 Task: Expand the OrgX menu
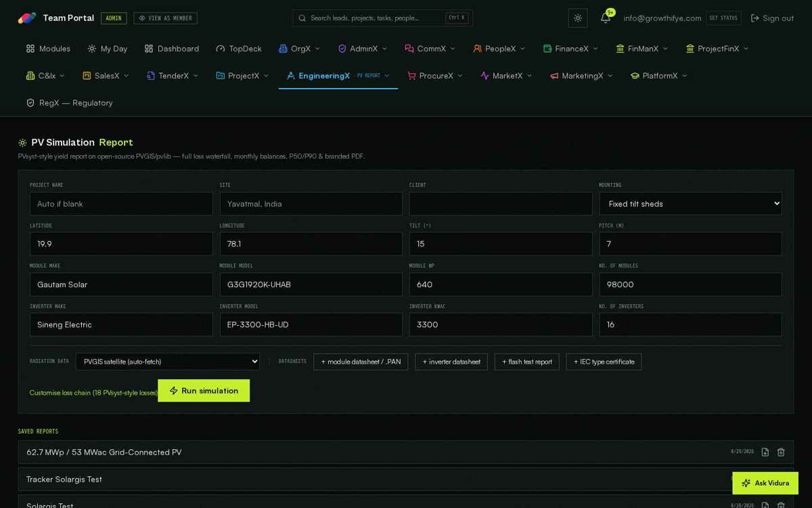[x=299, y=49]
